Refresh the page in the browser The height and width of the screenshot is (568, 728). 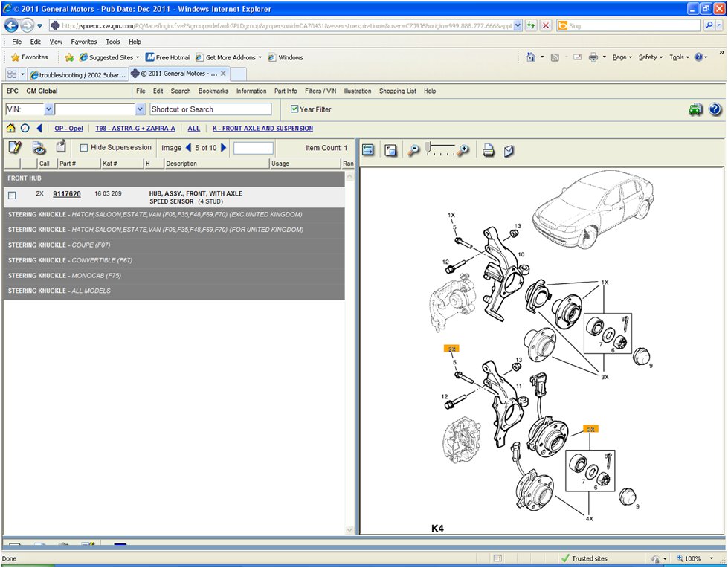(x=531, y=25)
